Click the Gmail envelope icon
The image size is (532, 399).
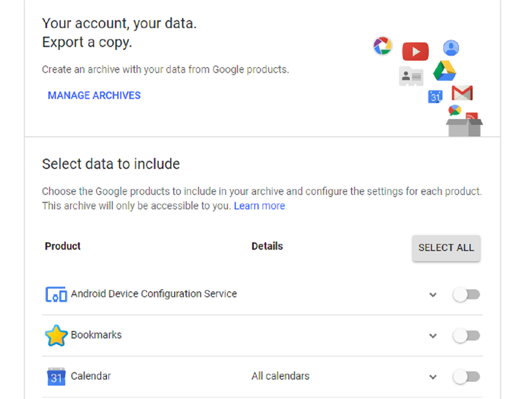coord(462,93)
